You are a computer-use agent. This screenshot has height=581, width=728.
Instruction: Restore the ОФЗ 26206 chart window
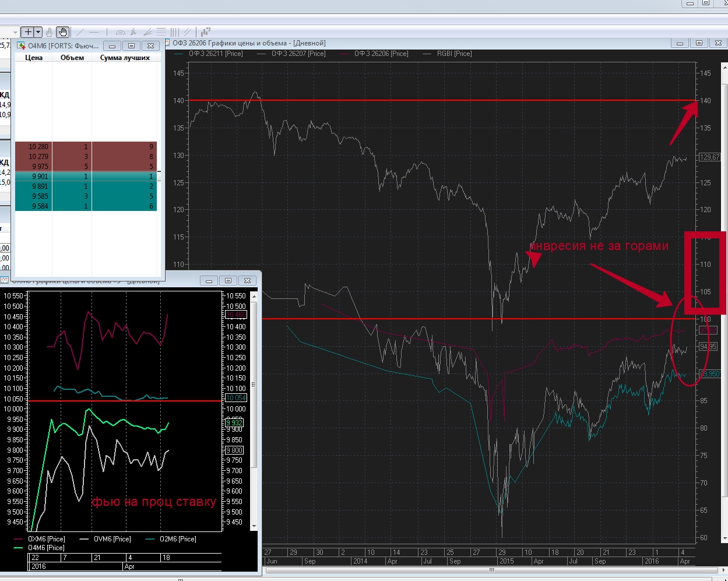coord(699,43)
